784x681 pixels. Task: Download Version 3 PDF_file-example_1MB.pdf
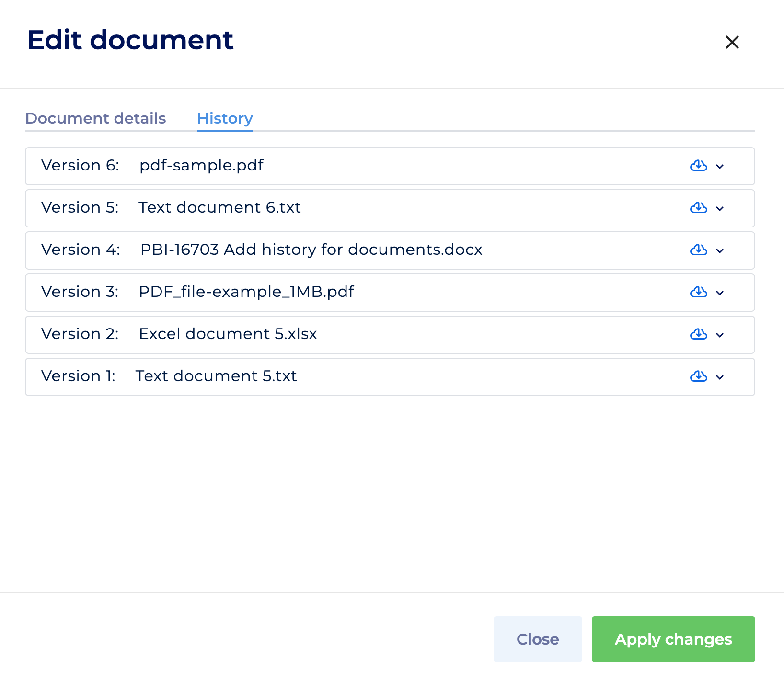point(698,292)
